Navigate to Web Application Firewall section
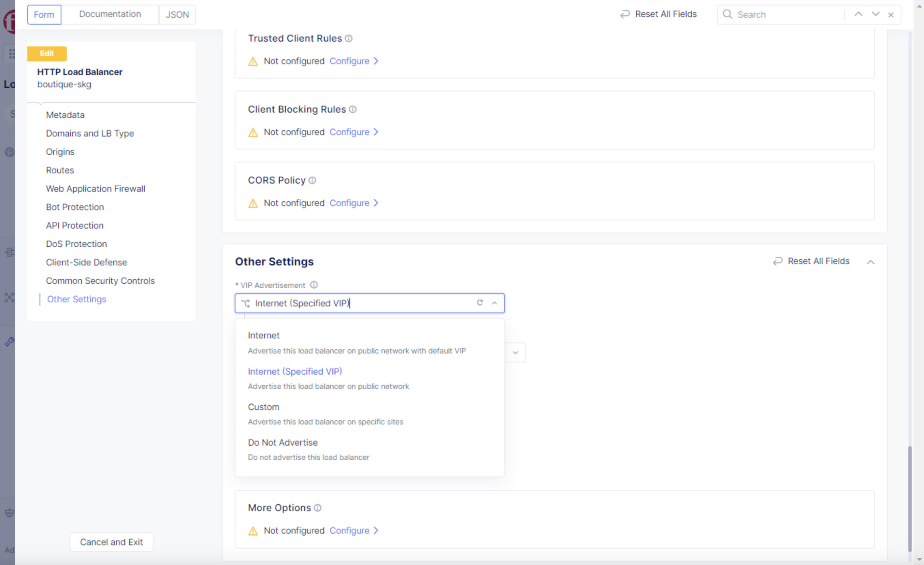Screen dimensions: 924x565 pos(96,189)
